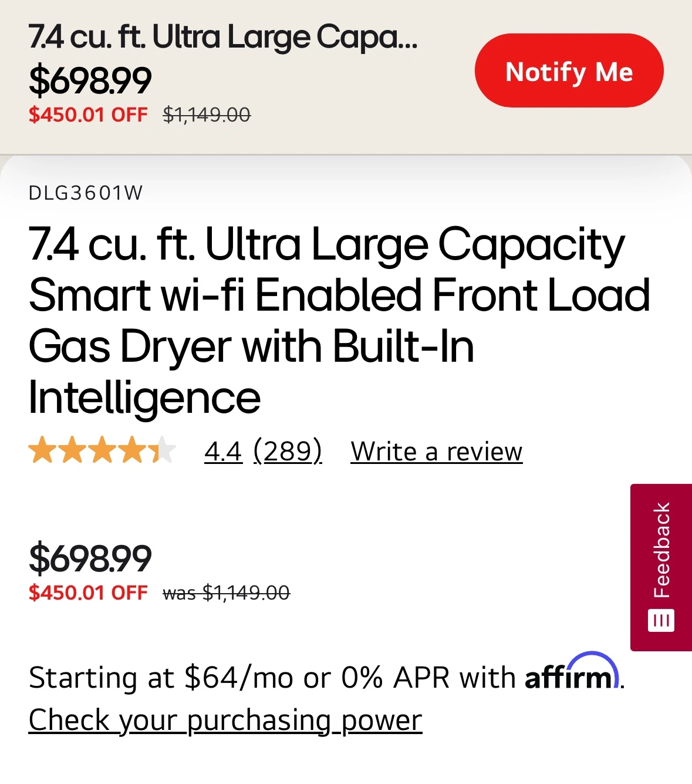Open the 4.4 rating score link
Screen dimensions: 692x784
[223, 452]
